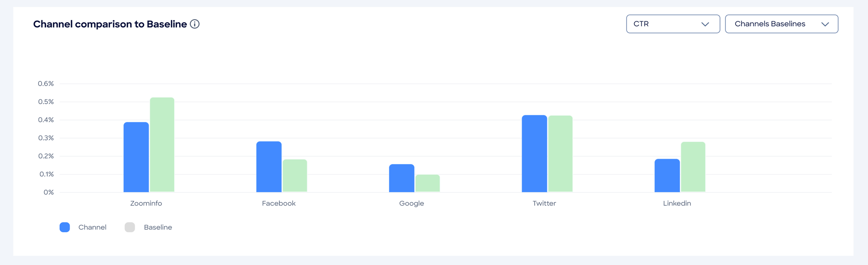The height and width of the screenshot is (265, 868).
Task: Select the blue Zoominfo channel bar
Action: pos(136,157)
